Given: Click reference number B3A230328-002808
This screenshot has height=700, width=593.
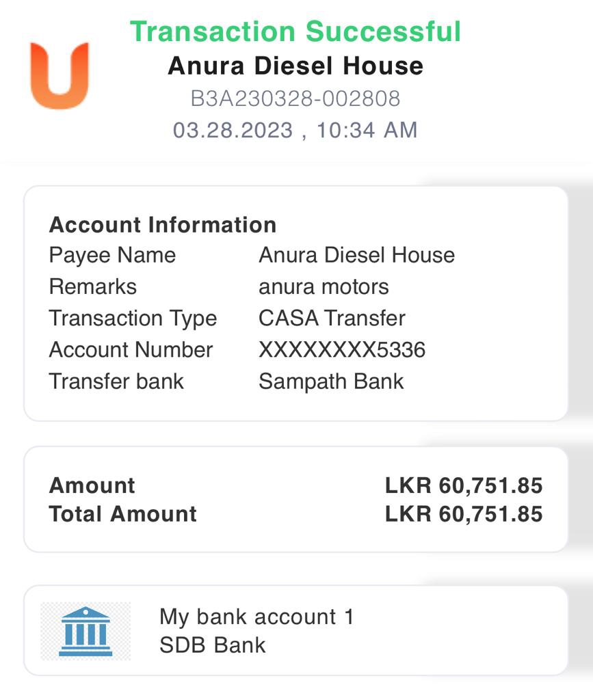Looking at the screenshot, I should [x=295, y=98].
